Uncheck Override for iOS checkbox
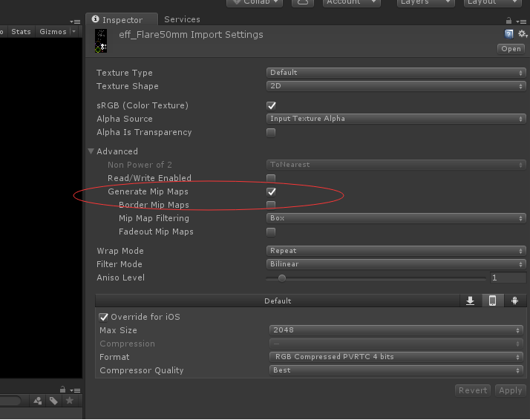This screenshot has width=530, height=420. [103, 317]
